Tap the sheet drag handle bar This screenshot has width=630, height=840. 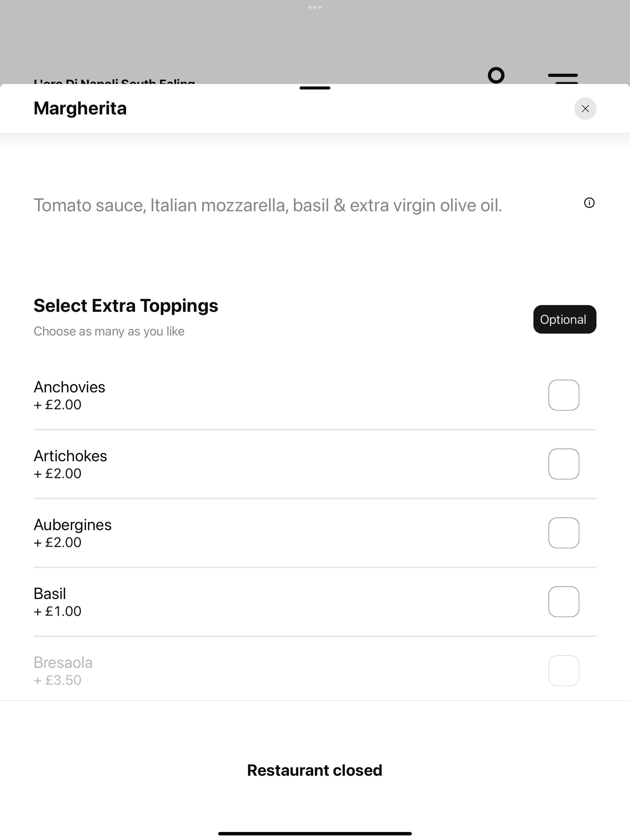(315, 88)
